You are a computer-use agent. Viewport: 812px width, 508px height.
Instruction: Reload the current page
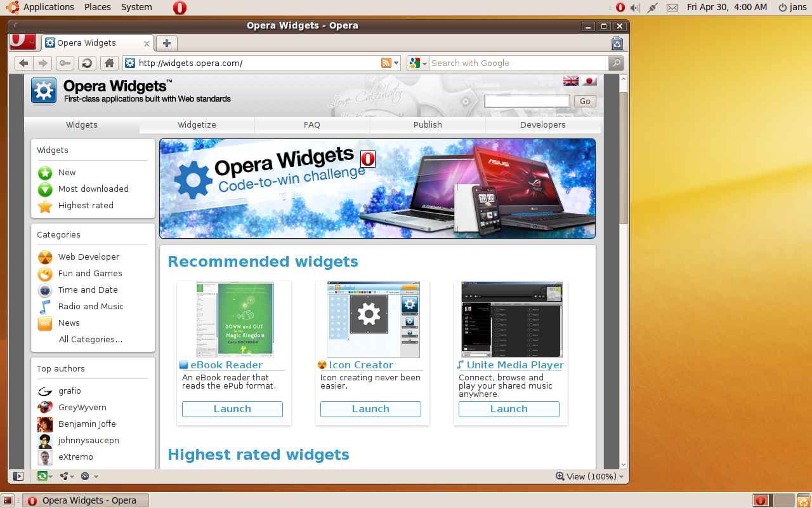pyautogui.click(x=87, y=63)
